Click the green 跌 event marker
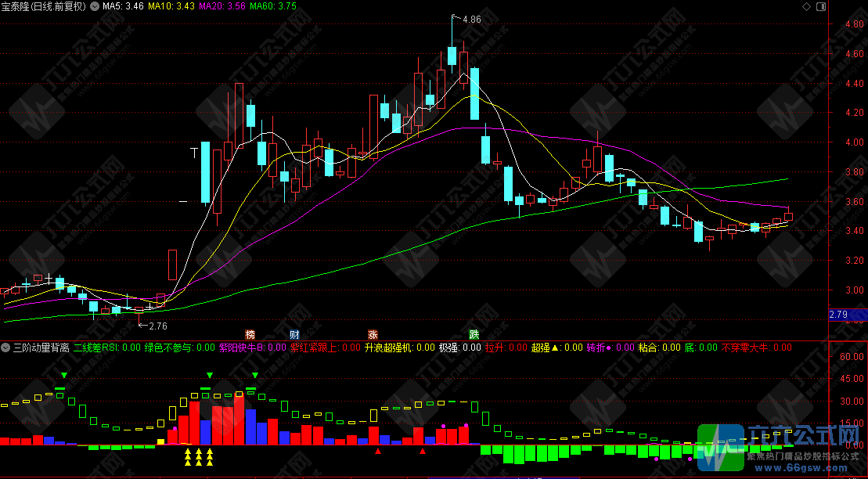This screenshot has height=479, width=868. pyautogui.click(x=474, y=334)
